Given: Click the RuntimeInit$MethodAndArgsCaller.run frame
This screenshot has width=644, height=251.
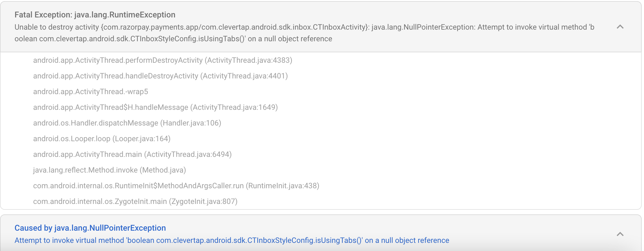Looking at the screenshot, I should tap(176, 186).
